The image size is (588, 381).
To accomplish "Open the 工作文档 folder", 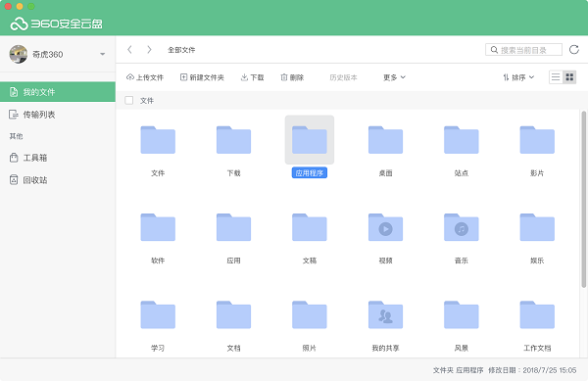I will click(x=537, y=314).
